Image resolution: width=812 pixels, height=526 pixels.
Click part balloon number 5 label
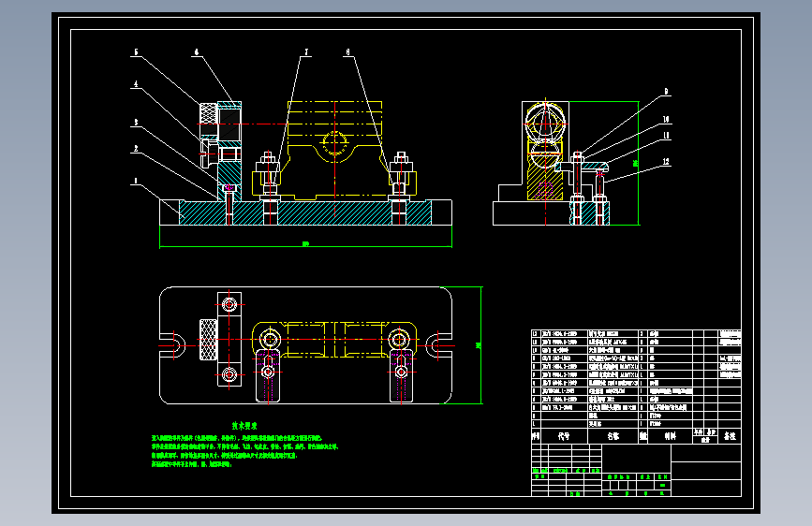[136, 51]
